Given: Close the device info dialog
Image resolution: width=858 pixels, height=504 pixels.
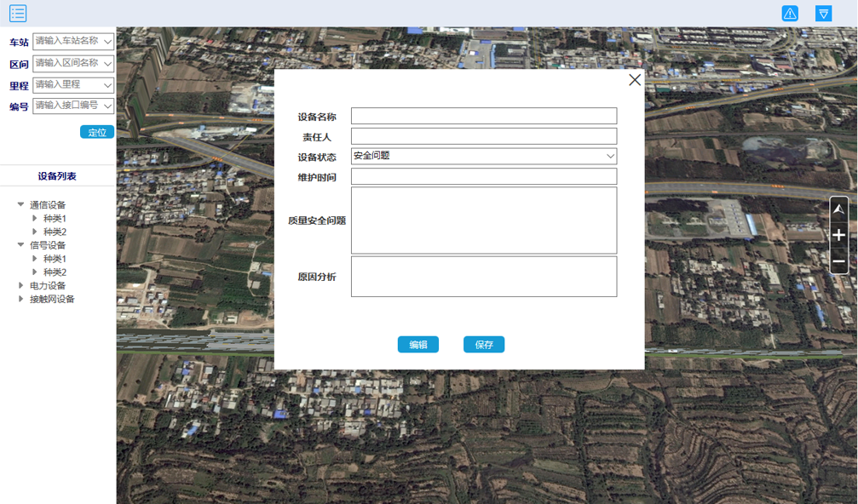Looking at the screenshot, I should click(634, 80).
